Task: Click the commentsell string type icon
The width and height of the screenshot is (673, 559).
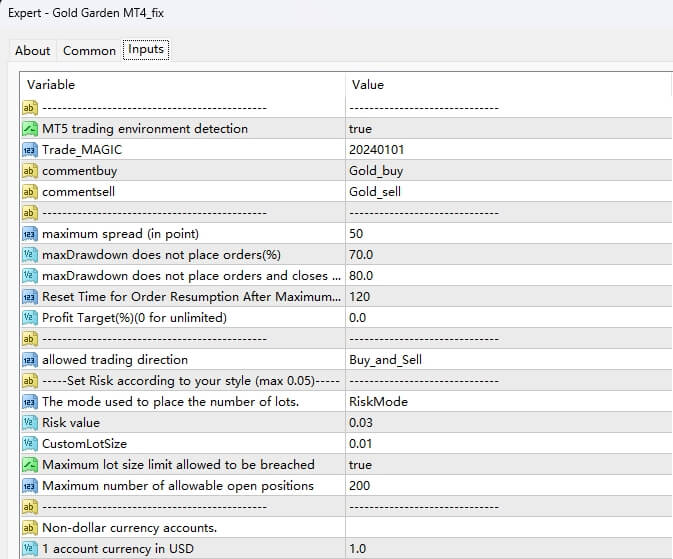Action: point(30,191)
